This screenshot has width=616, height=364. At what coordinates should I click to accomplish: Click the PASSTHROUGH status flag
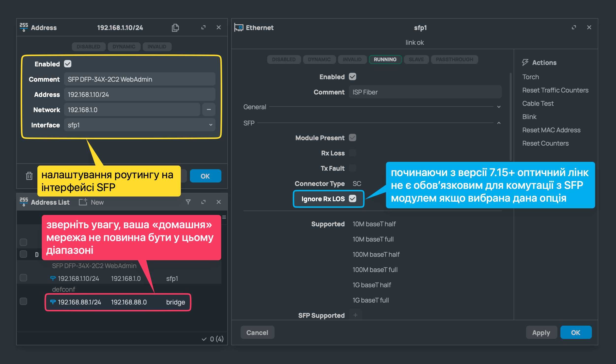(454, 59)
